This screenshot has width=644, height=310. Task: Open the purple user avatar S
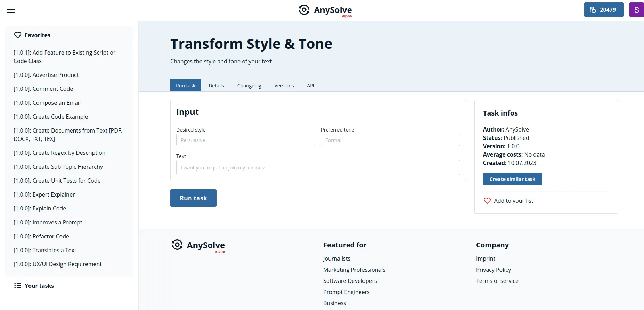point(636,10)
